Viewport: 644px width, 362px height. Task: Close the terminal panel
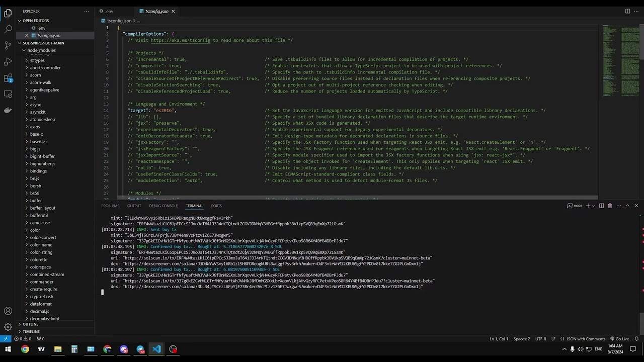click(636, 206)
